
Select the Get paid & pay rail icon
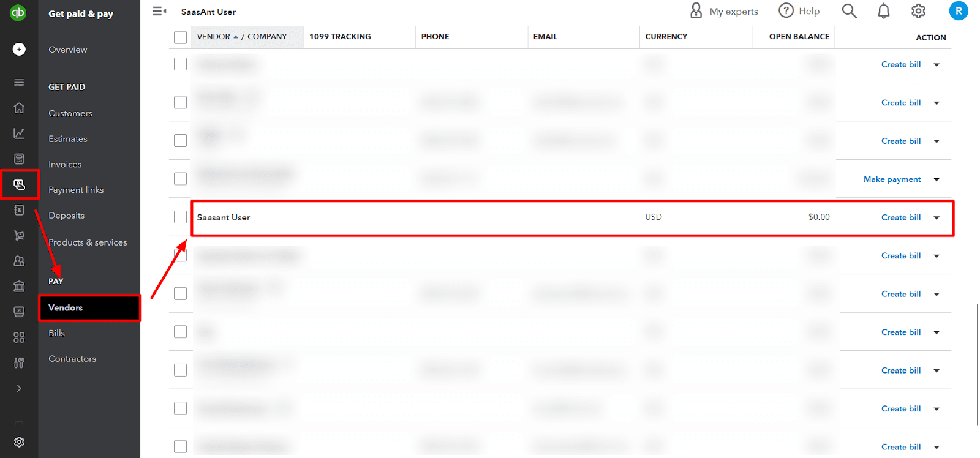point(19,184)
